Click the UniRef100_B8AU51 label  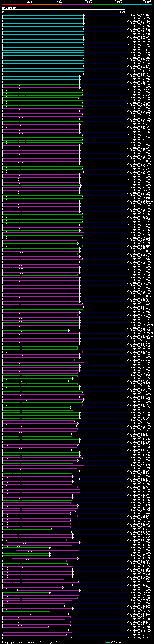point(138,58)
